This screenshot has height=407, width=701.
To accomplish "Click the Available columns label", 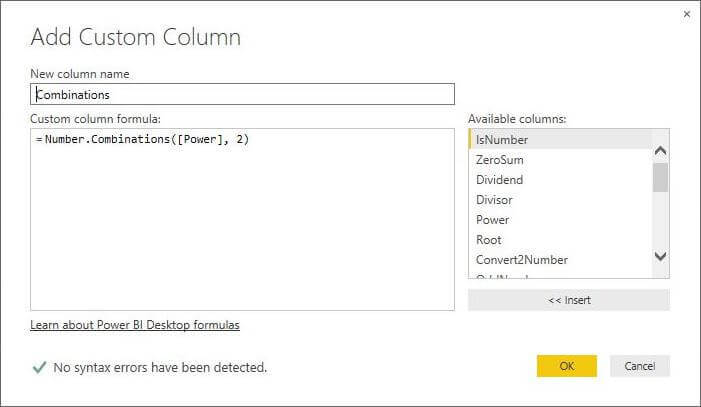I will point(517,119).
